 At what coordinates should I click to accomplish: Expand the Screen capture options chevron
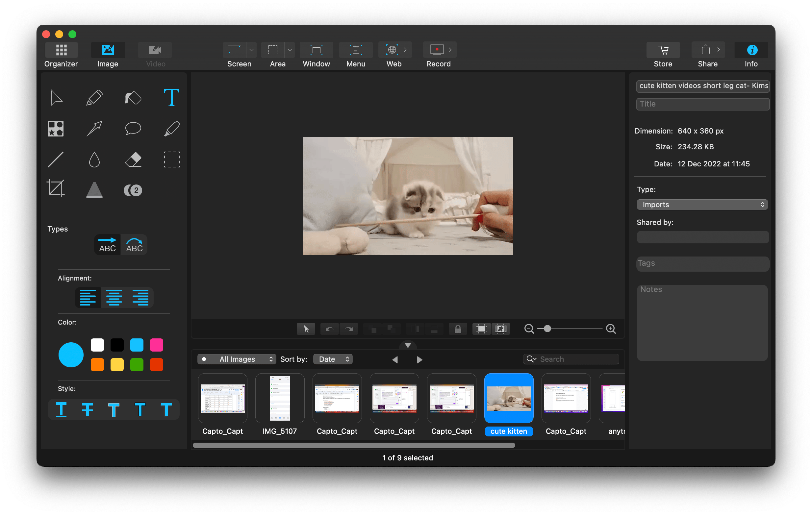coord(251,50)
